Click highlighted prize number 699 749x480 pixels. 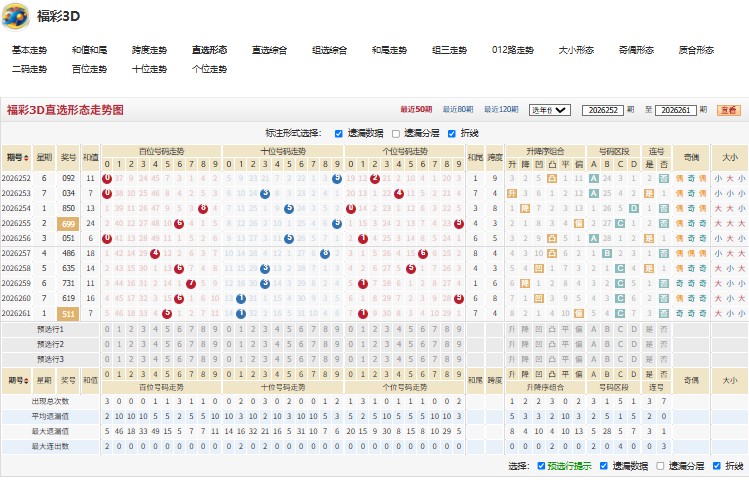point(68,224)
